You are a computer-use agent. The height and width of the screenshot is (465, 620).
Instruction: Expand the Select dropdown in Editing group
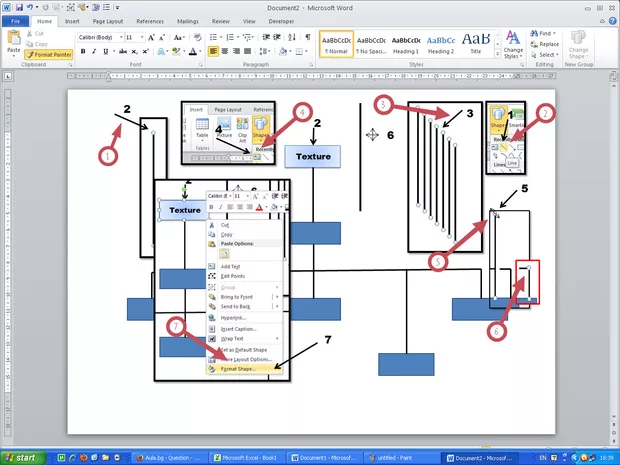tap(549, 55)
